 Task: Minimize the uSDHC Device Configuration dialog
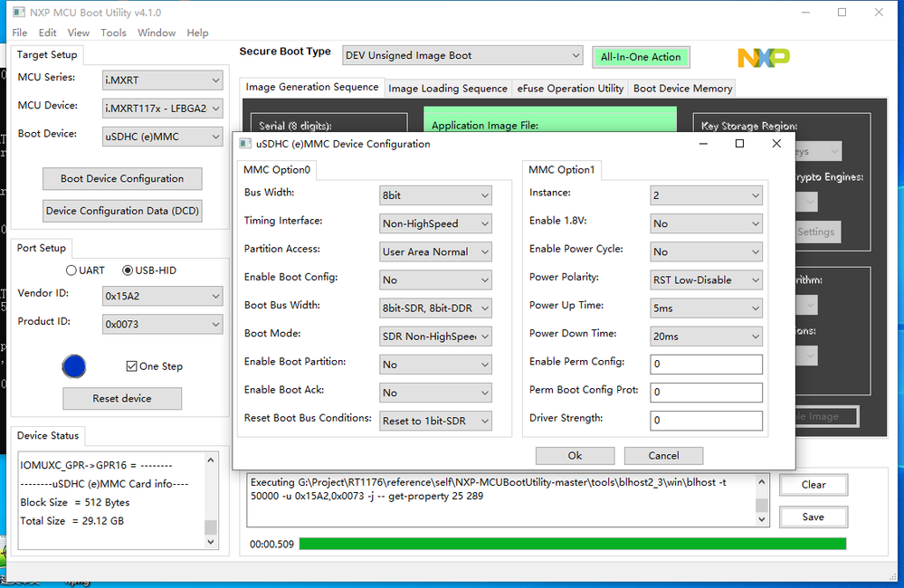(x=703, y=144)
